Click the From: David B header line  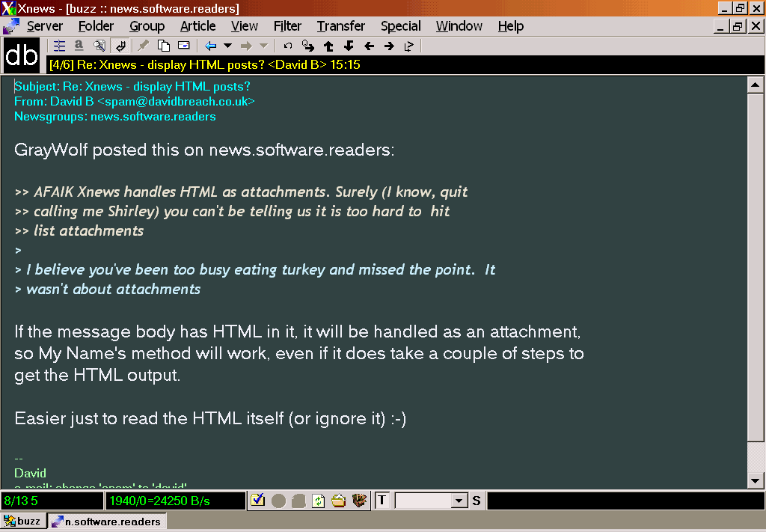point(135,102)
